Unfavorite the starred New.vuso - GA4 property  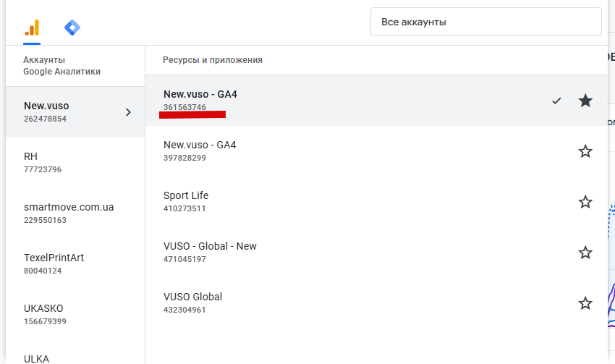pyautogui.click(x=585, y=101)
